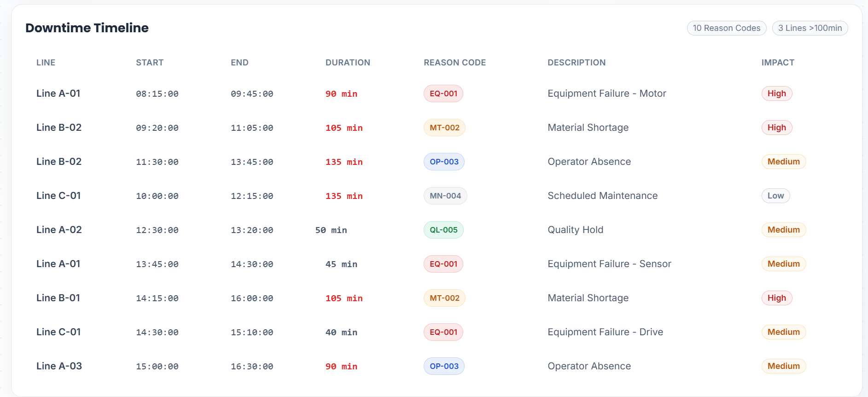Sort by the DURATION column header
The height and width of the screenshot is (397, 868).
point(347,63)
